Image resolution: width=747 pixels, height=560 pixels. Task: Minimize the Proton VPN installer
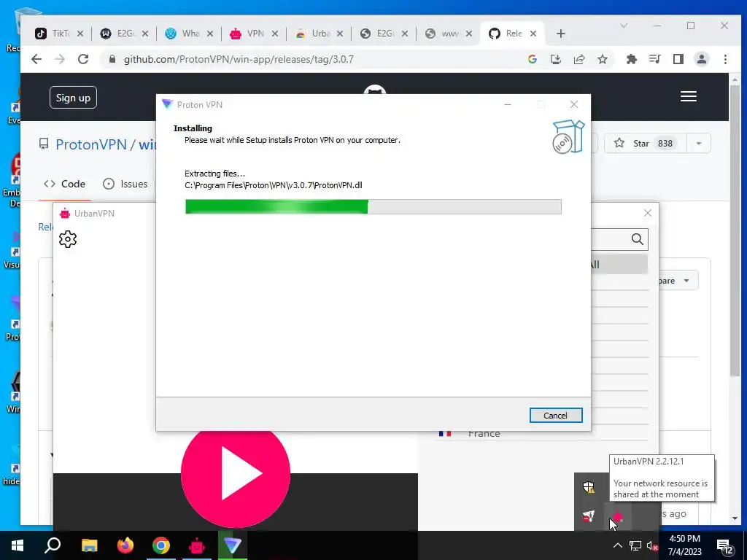[x=508, y=104]
